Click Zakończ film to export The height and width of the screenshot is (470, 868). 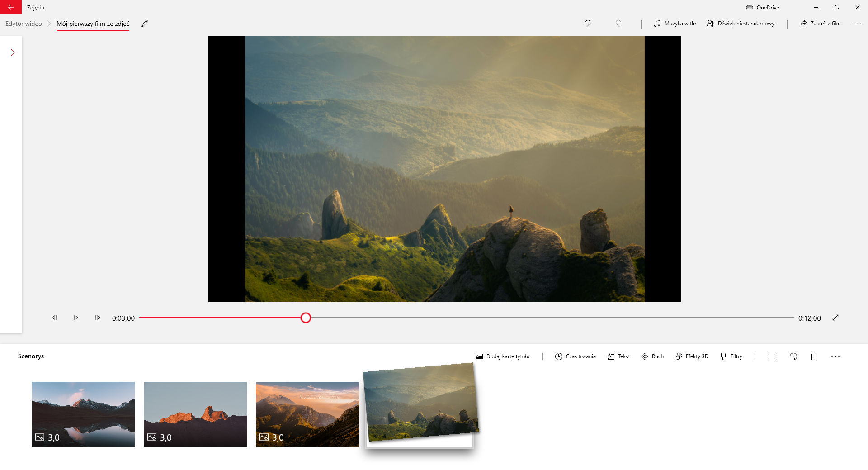[x=820, y=24]
